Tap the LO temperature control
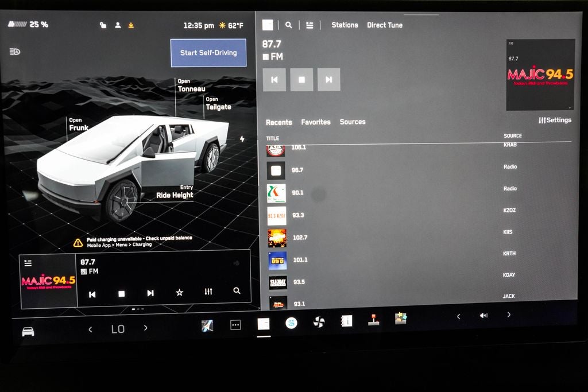The height and width of the screenshot is (392, 588). coord(117,329)
